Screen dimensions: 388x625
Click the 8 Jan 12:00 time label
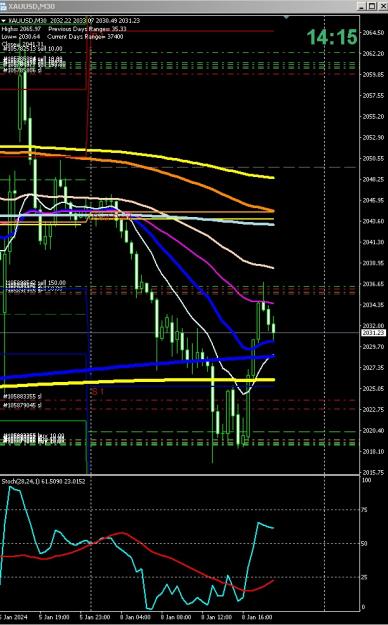(217, 617)
